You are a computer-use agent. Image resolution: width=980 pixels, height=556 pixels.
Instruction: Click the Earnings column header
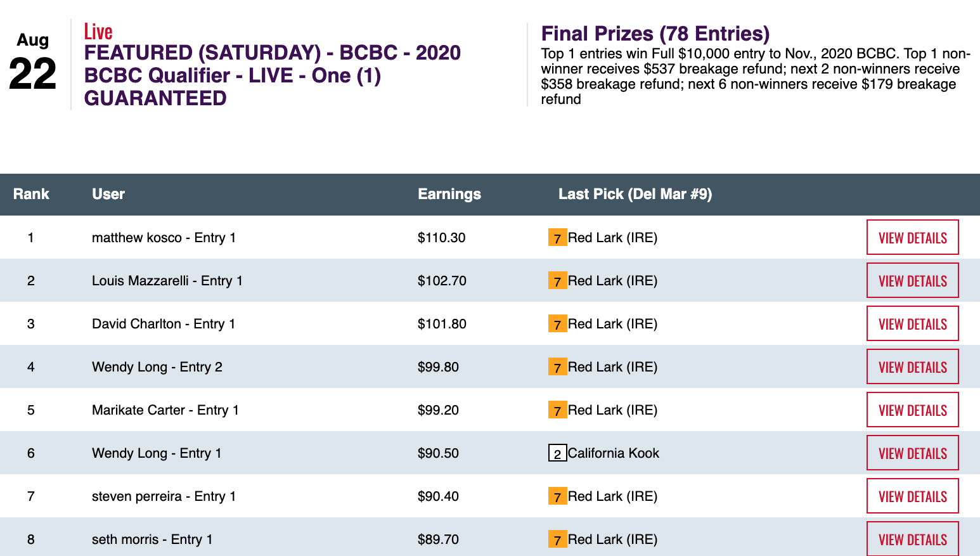click(x=449, y=194)
